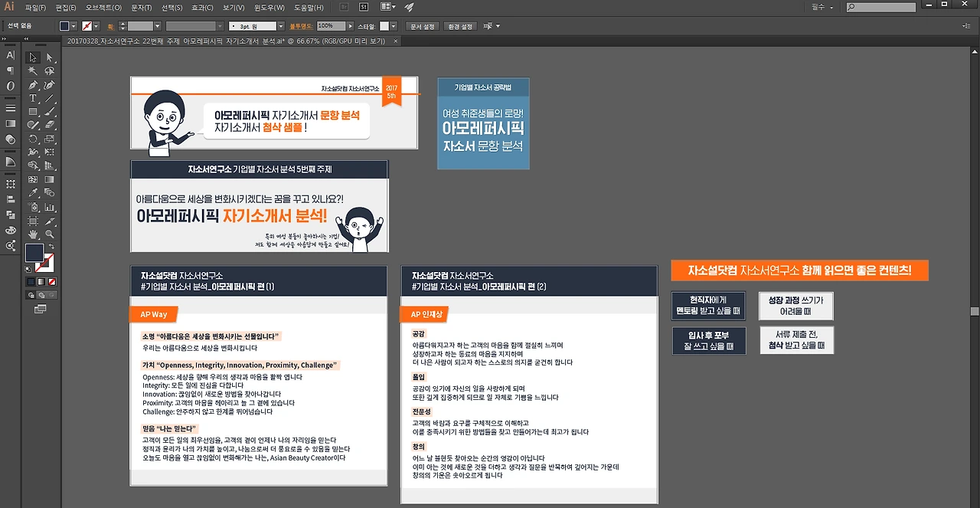Open the 편집(E) menu
Viewport: 980px width, 508px height.
point(66,7)
